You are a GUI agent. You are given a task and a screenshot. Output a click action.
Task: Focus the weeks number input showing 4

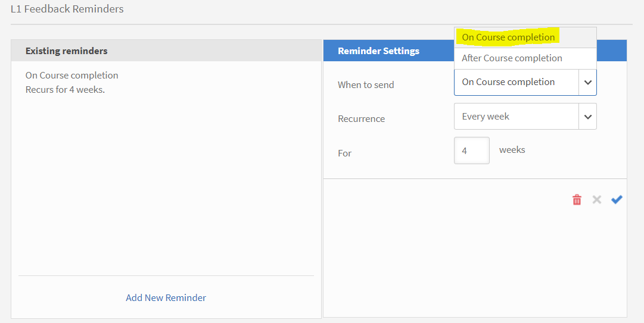[x=471, y=151]
